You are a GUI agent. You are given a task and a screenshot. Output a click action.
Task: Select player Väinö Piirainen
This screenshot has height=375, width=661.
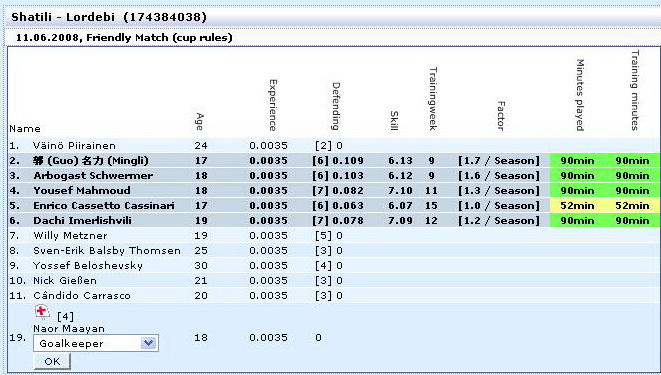pos(74,146)
